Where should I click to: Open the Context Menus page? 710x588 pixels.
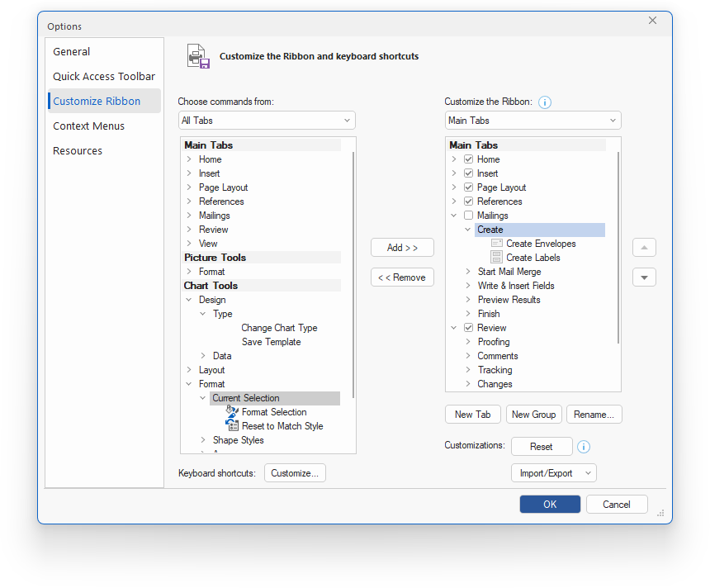tap(89, 126)
